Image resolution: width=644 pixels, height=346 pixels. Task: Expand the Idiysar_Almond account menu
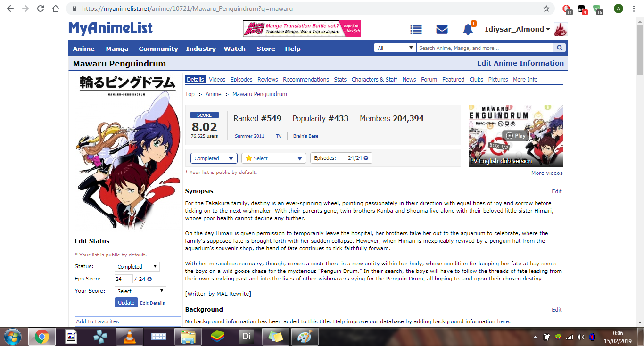(x=518, y=29)
